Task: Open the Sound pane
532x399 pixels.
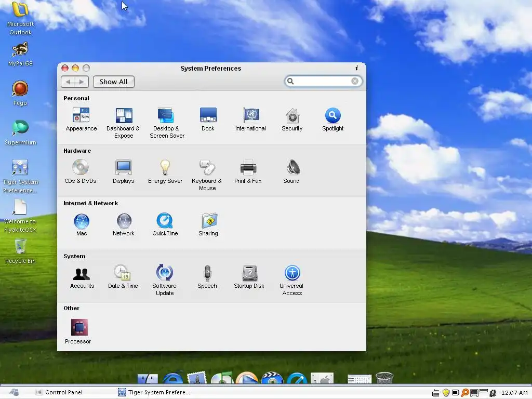Action: [x=291, y=171]
